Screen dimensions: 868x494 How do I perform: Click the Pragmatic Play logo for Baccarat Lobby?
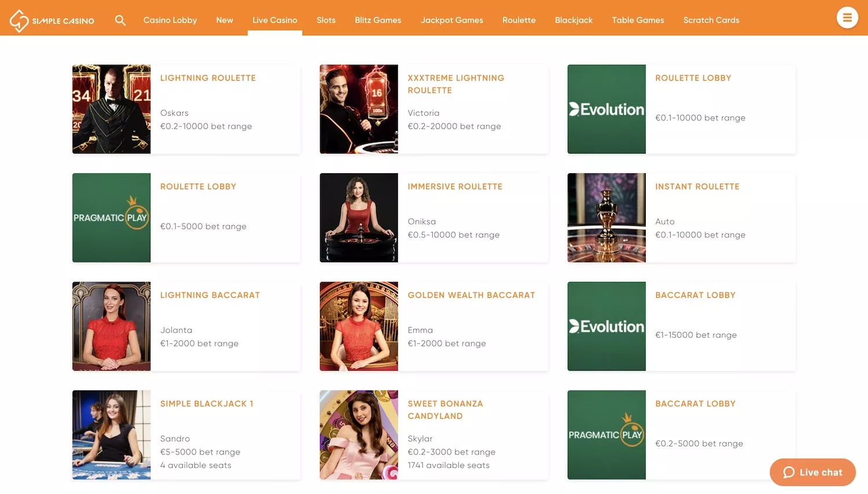tap(606, 435)
